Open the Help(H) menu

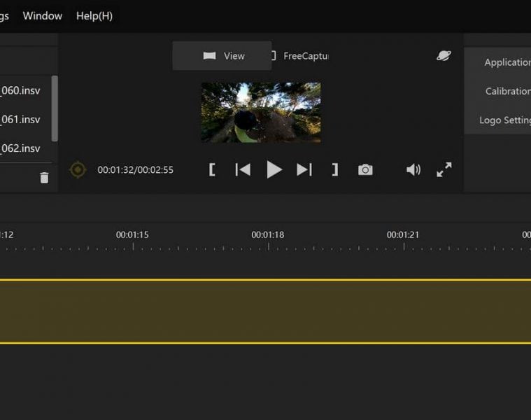point(94,15)
